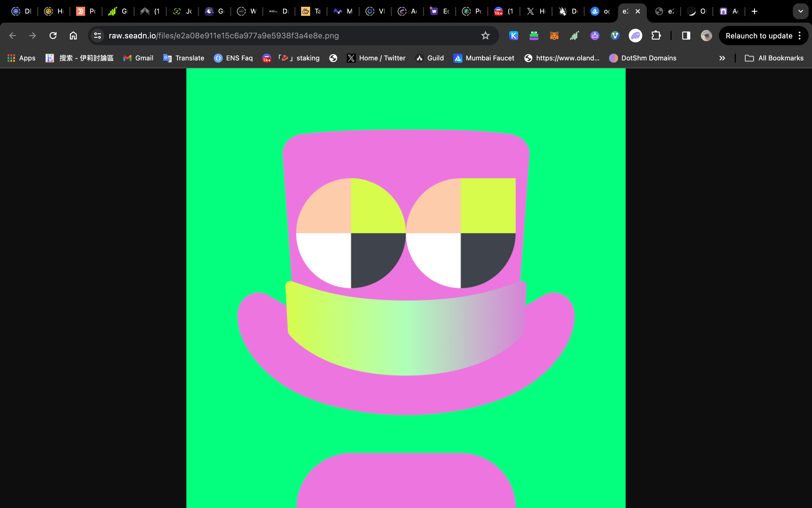Open the Chrome profile avatar

tap(706, 36)
